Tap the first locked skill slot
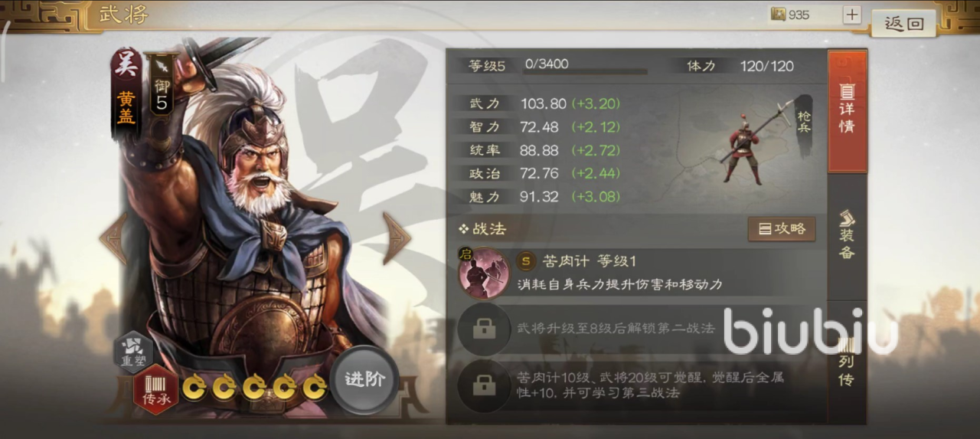Image resolution: width=980 pixels, height=439 pixels. pyautogui.click(x=484, y=329)
